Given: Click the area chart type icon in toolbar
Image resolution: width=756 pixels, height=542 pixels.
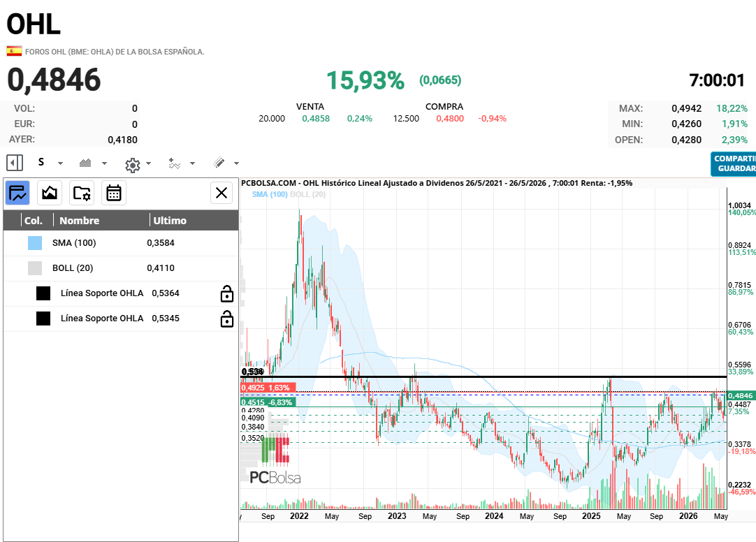Looking at the screenshot, I should (x=85, y=163).
